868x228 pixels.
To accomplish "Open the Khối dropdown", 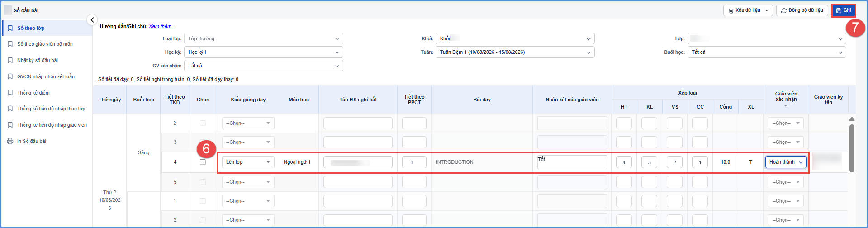I will pyautogui.click(x=515, y=39).
